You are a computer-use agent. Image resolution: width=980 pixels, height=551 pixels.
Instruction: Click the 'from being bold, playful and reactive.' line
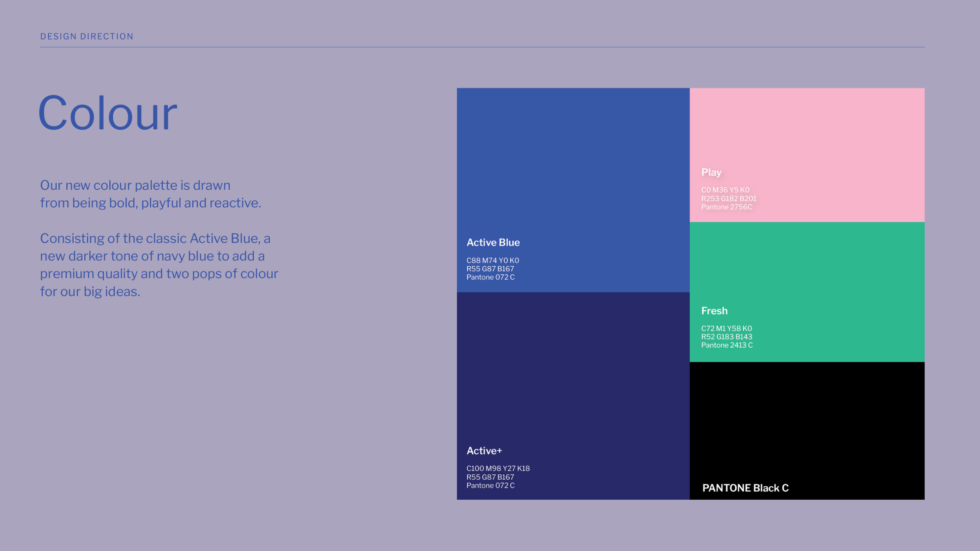(x=151, y=203)
